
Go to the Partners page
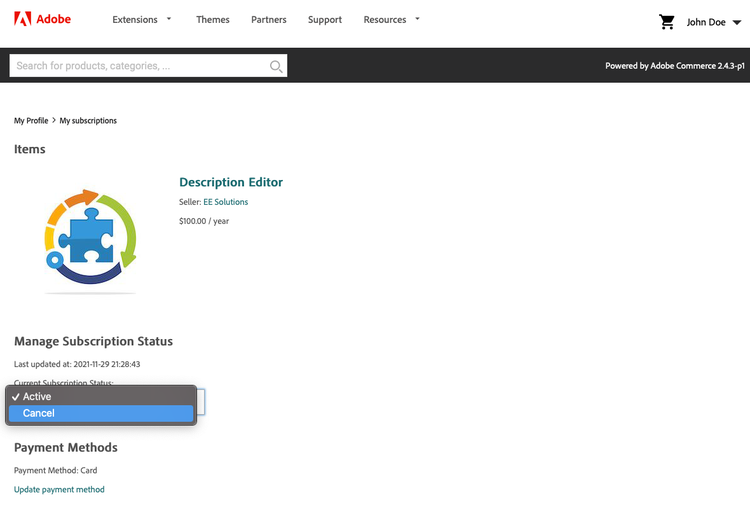point(269,20)
